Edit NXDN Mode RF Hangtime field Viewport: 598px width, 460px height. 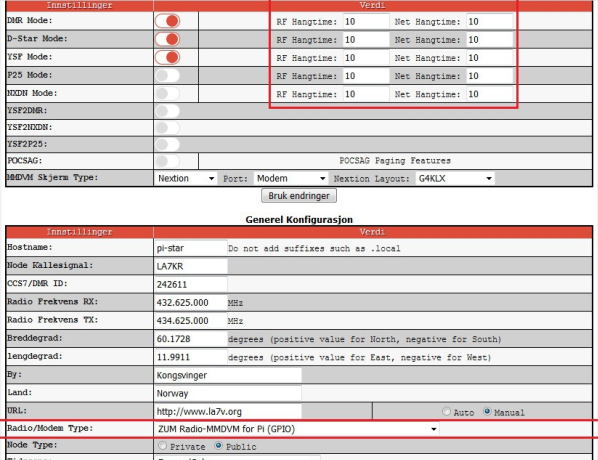(366, 94)
